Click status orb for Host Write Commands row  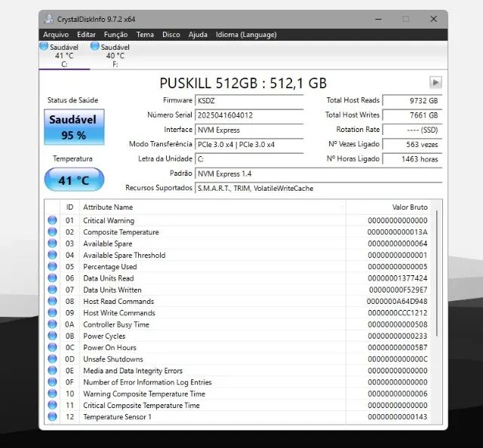click(x=52, y=312)
